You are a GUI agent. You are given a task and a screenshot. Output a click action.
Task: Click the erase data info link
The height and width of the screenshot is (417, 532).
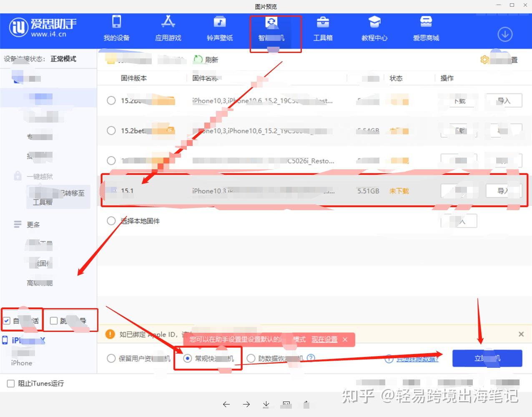[x=417, y=359]
